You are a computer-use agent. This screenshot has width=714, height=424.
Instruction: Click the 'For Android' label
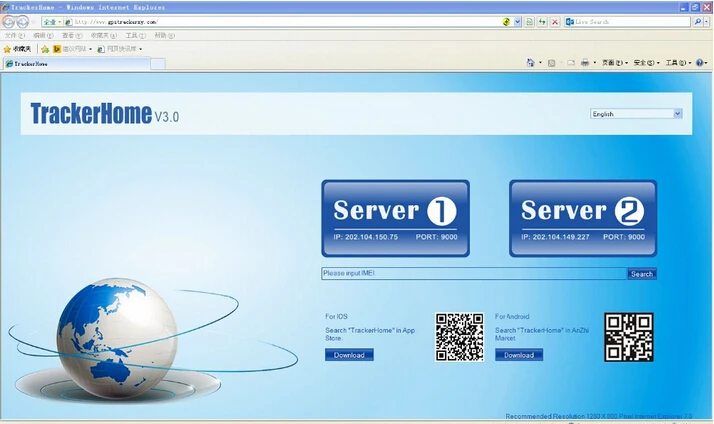click(x=512, y=316)
